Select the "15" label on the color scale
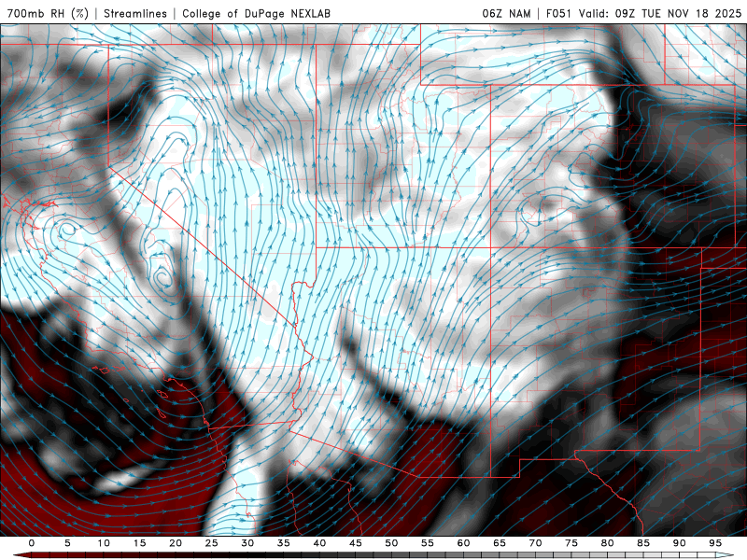 [139, 543]
